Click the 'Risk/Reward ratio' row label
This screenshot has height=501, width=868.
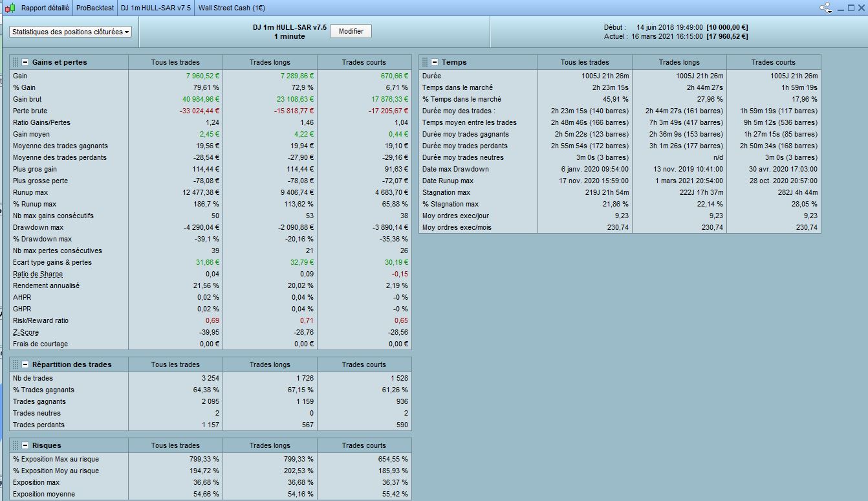pos(41,320)
